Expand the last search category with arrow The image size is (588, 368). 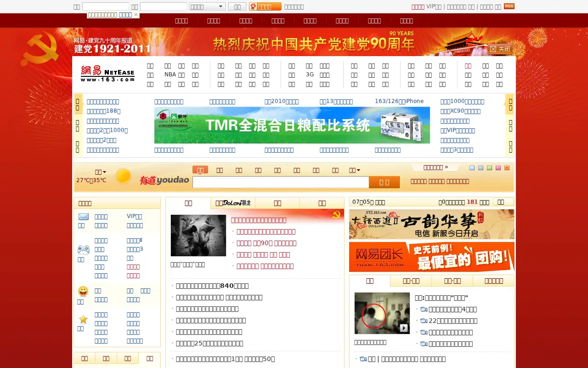[355, 170]
